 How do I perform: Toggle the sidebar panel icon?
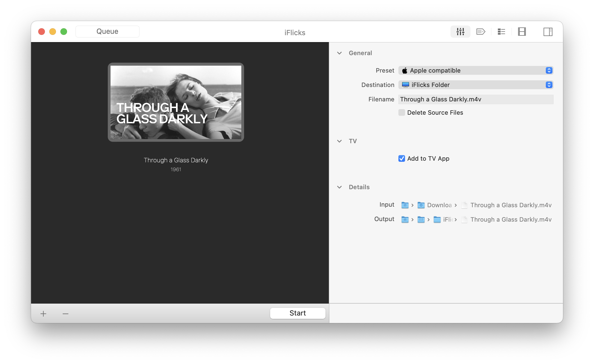coord(548,32)
